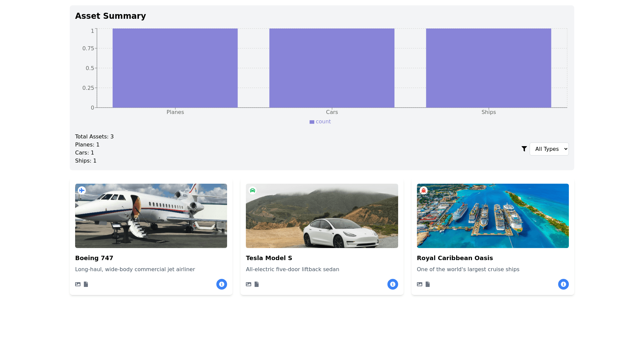Viewport: 644px width, 362px height.
Task: Open the All Types dropdown
Action: point(549,149)
